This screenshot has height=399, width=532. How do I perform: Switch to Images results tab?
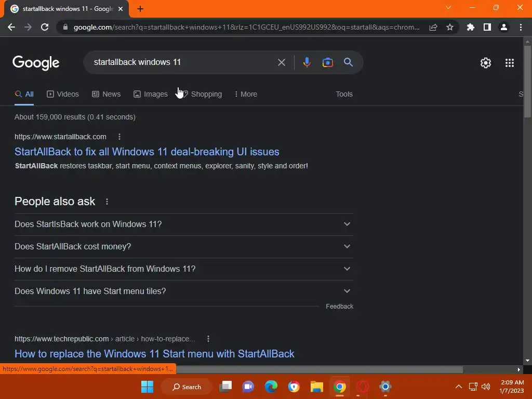[x=151, y=94]
